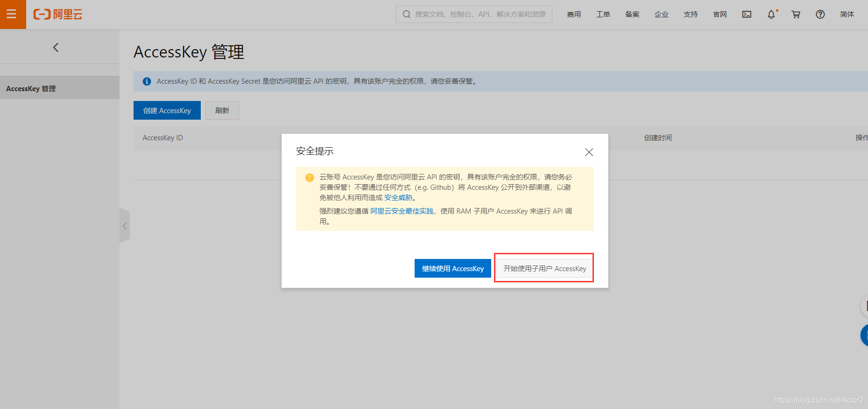Click the 创建时间 column header

coord(658,138)
